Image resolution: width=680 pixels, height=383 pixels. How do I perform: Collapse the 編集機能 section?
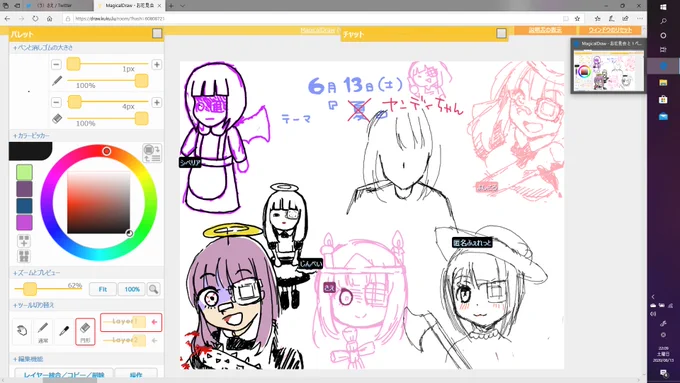tap(28, 359)
